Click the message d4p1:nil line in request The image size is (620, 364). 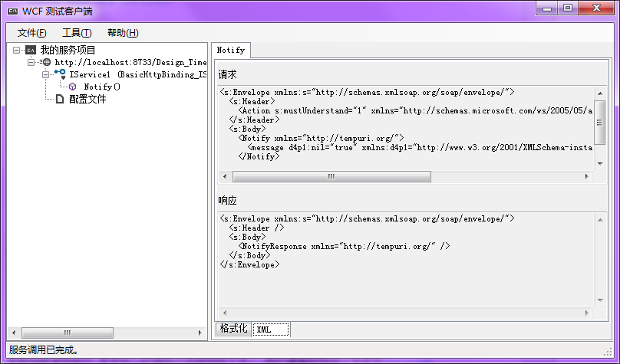(420, 148)
